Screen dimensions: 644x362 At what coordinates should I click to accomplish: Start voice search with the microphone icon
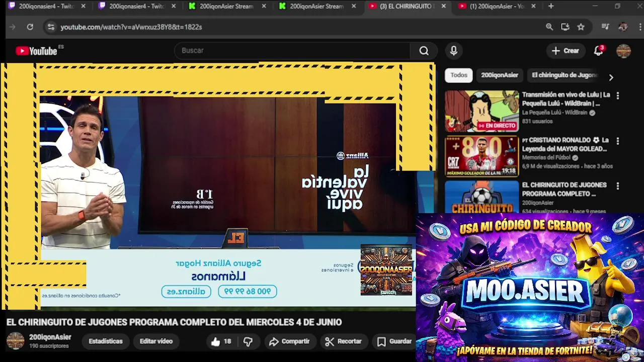453,51
